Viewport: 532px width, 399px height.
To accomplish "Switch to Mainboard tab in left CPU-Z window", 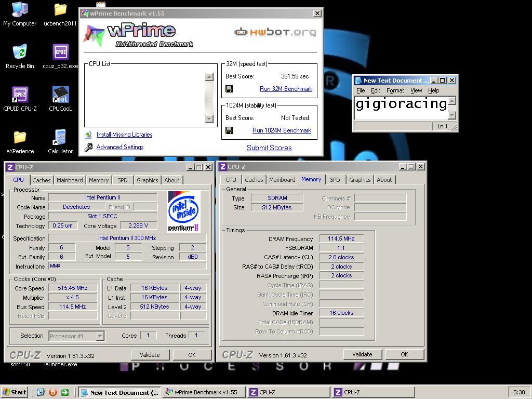I will (70, 180).
